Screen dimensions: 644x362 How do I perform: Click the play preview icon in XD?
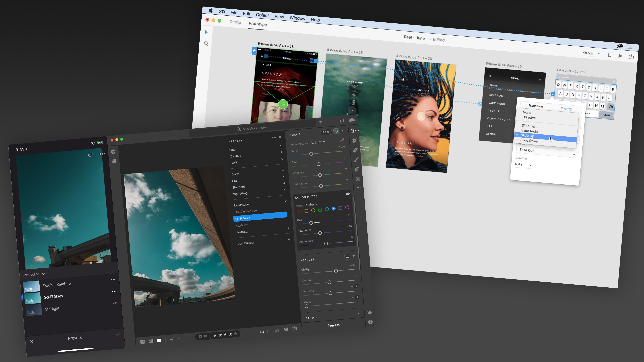pos(621,56)
